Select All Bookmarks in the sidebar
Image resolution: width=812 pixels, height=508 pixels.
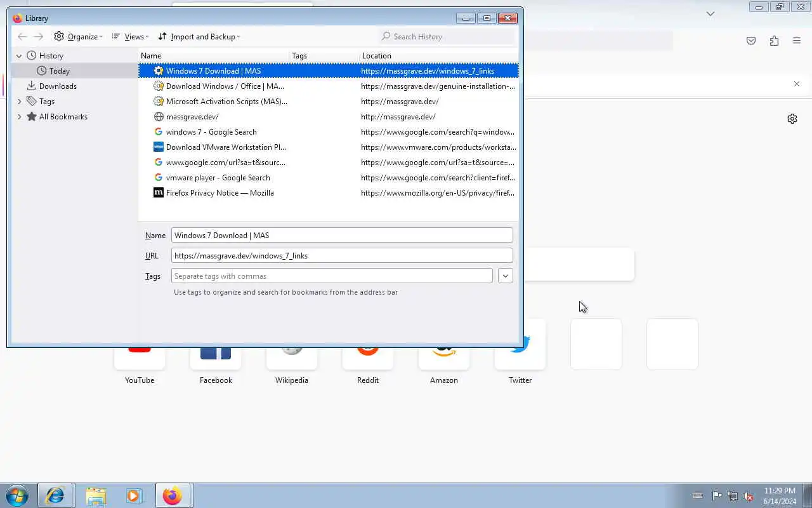coord(63,117)
